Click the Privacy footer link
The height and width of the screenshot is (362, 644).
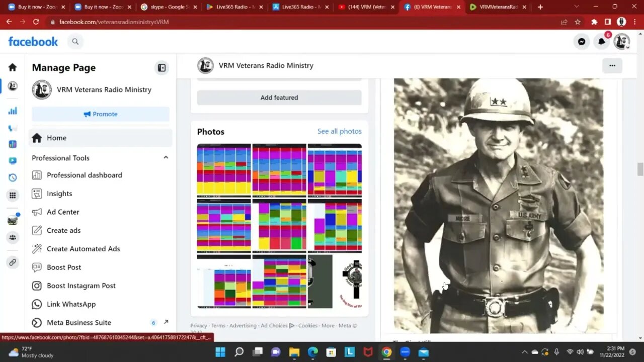coord(199,326)
